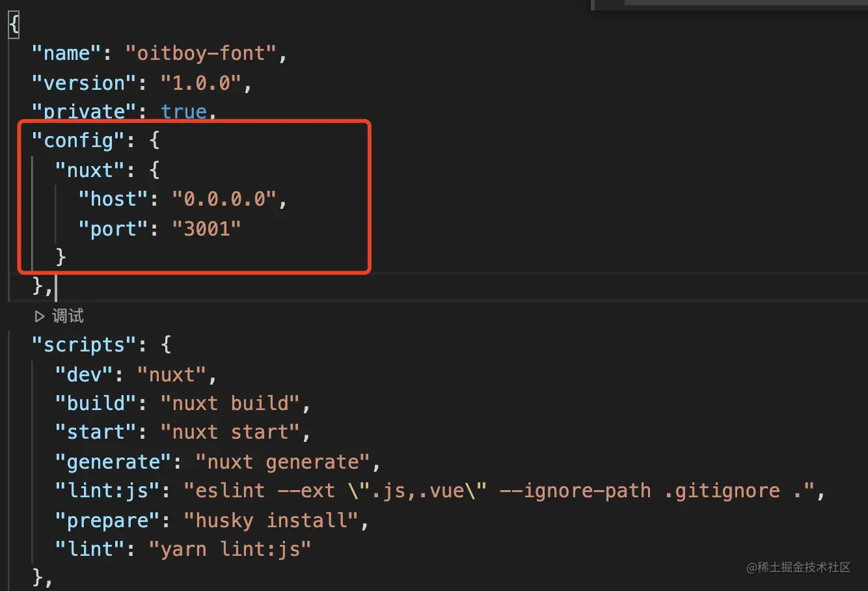Click the eslint command string value
This screenshot has height=591, width=868.
tap(499, 490)
